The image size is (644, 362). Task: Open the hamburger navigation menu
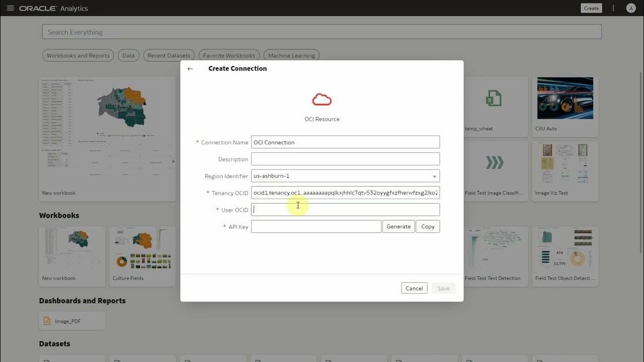coord(10,8)
